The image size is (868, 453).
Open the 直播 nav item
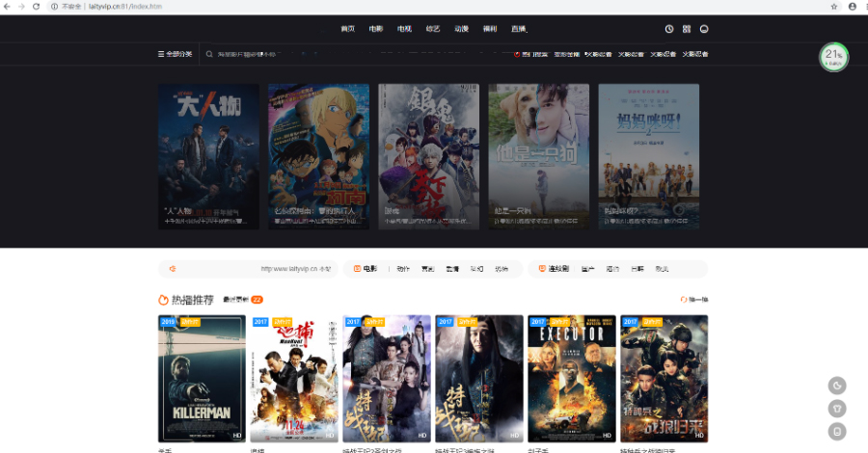point(519,29)
